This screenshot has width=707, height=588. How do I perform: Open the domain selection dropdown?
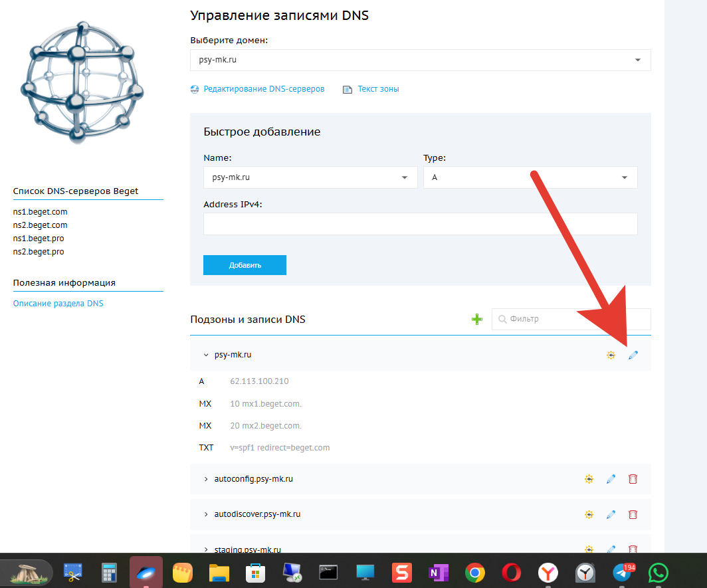420,60
